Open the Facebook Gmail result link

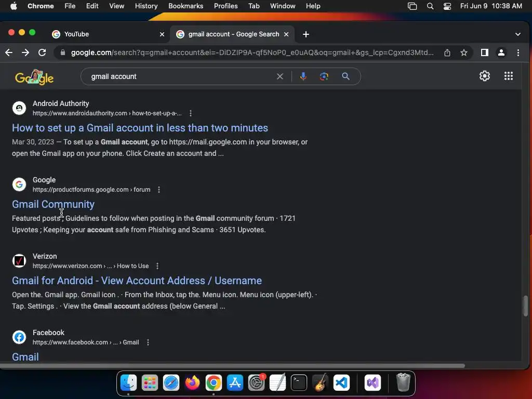click(25, 356)
